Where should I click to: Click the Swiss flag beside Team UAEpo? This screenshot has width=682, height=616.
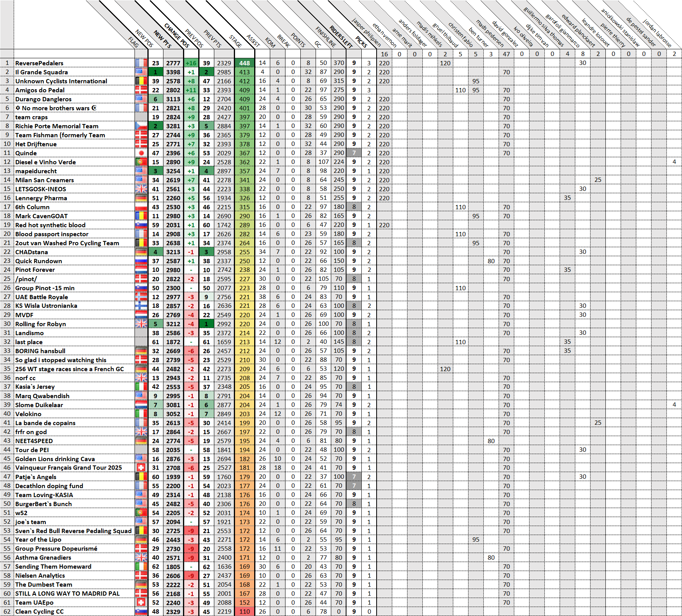(141, 603)
